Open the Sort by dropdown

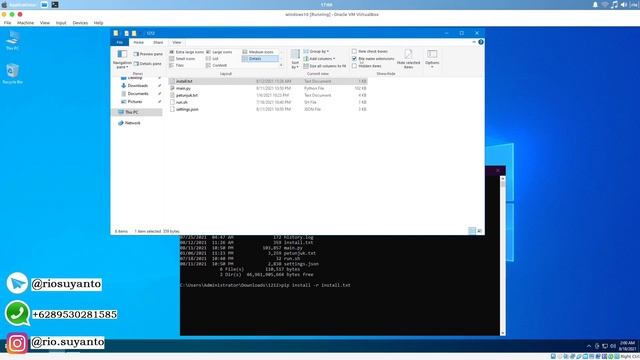[x=295, y=59]
